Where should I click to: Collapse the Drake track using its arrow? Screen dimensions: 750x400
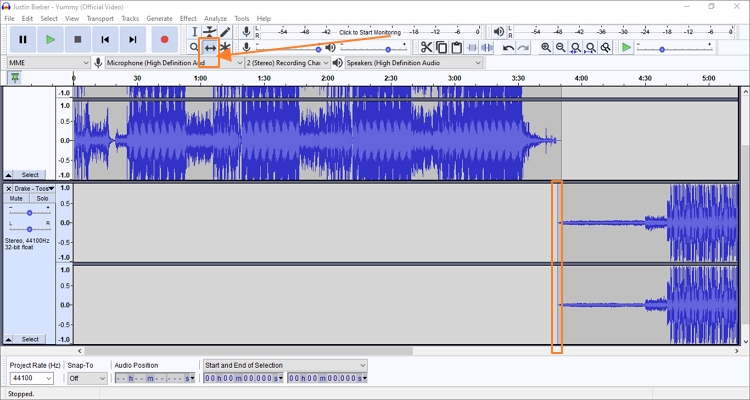pos(8,339)
